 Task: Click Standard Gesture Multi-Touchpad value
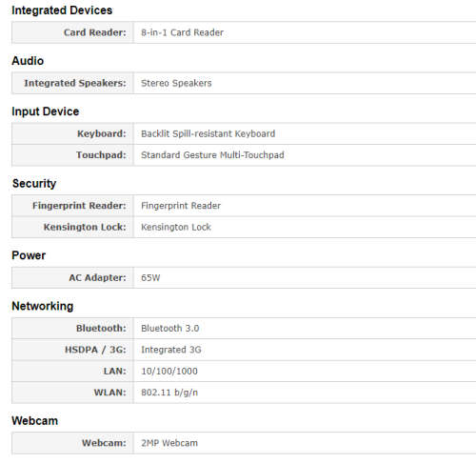212,155
